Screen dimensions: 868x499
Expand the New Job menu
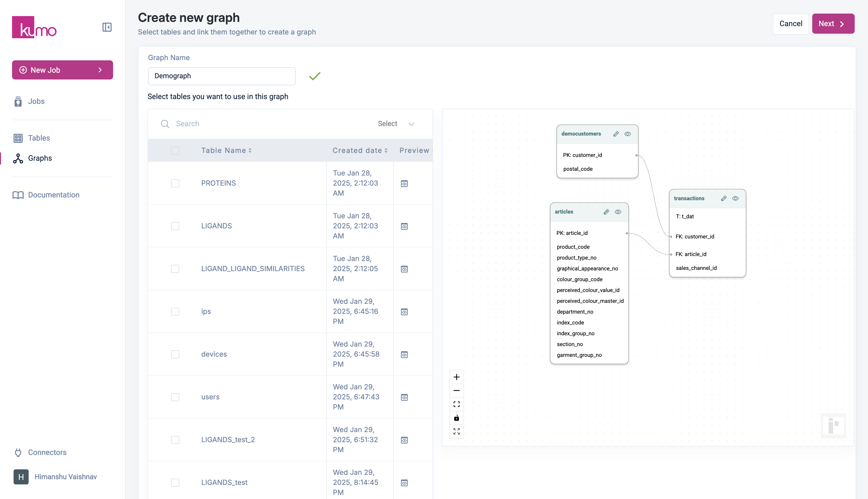(x=62, y=70)
